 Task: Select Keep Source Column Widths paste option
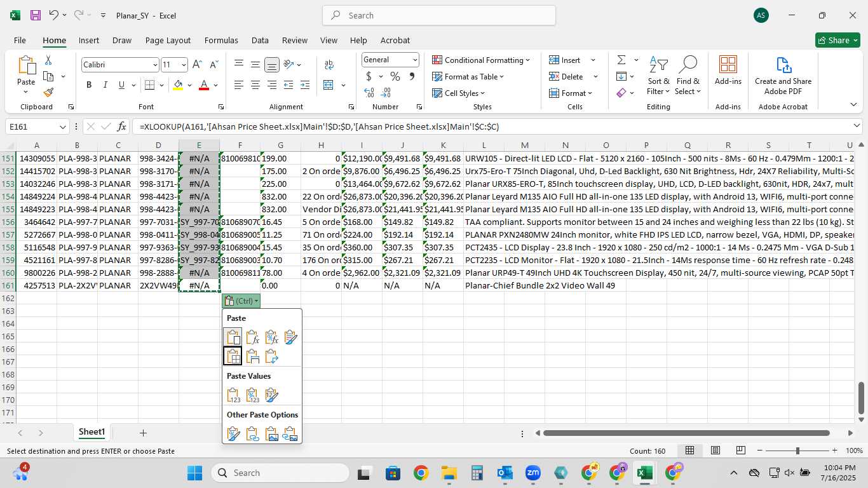pyautogui.click(x=252, y=356)
